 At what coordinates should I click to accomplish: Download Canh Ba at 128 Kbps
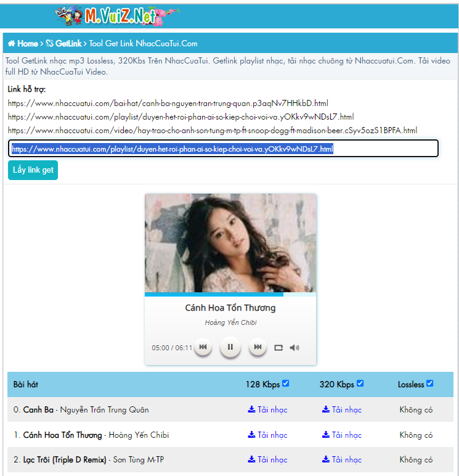click(x=267, y=409)
